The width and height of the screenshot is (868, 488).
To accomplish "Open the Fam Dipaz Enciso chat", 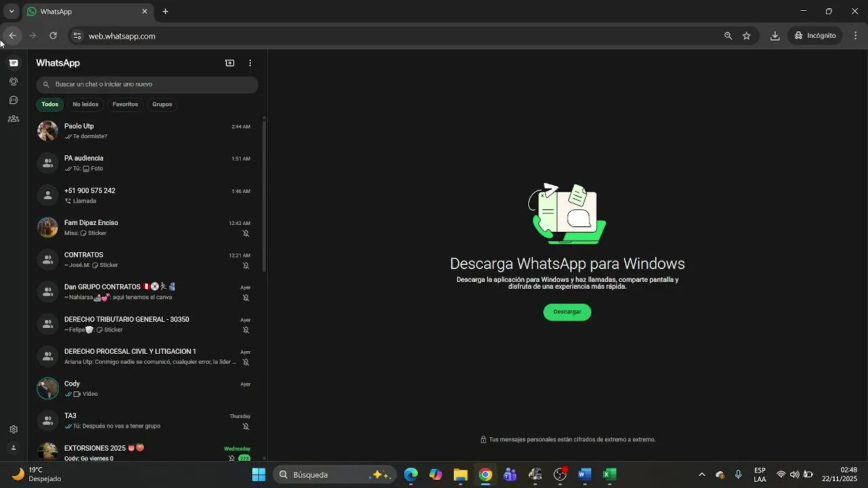I will pos(144,228).
